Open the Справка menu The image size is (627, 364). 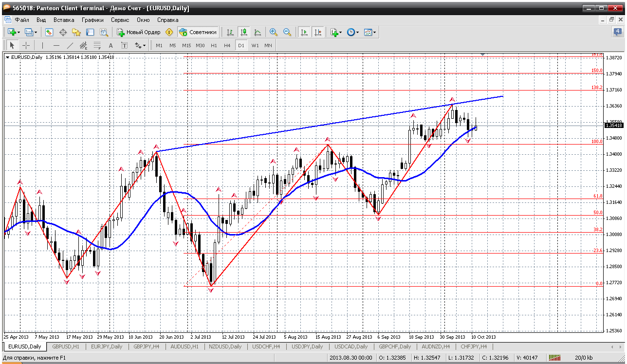168,20
